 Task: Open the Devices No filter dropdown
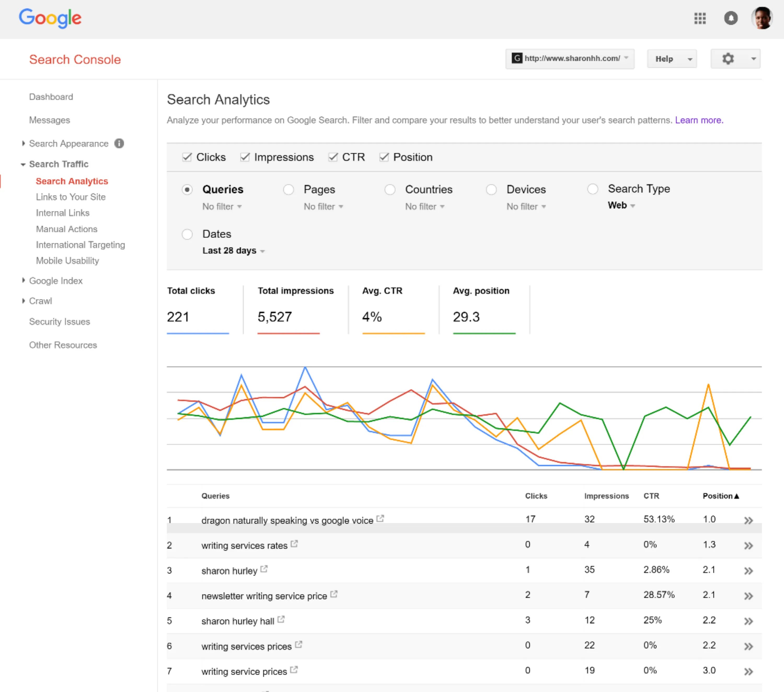tap(526, 207)
